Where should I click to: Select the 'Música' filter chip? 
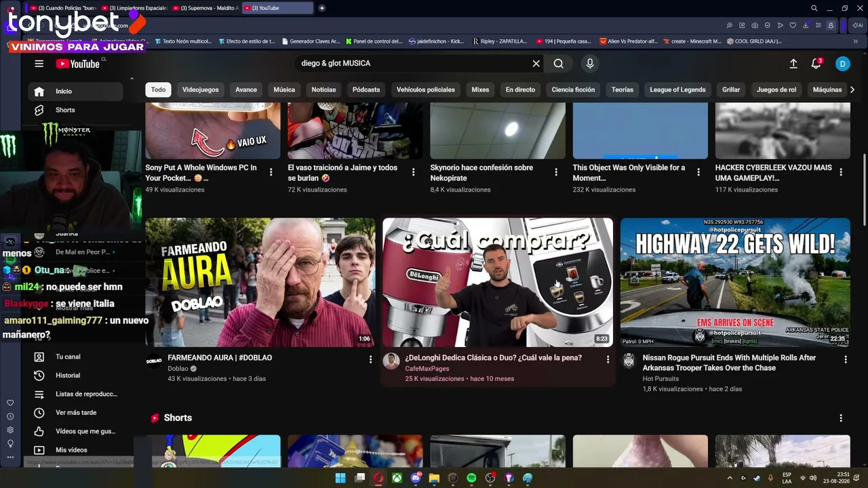(284, 89)
